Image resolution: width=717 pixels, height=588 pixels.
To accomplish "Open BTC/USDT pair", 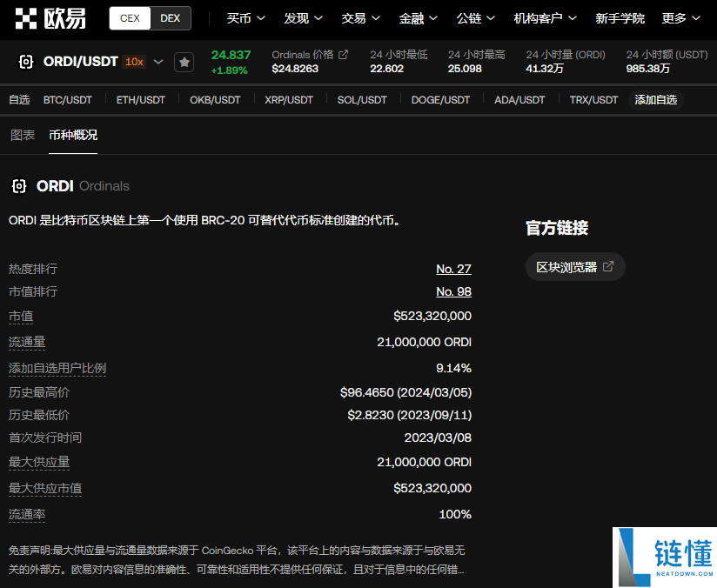I will pos(68,100).
